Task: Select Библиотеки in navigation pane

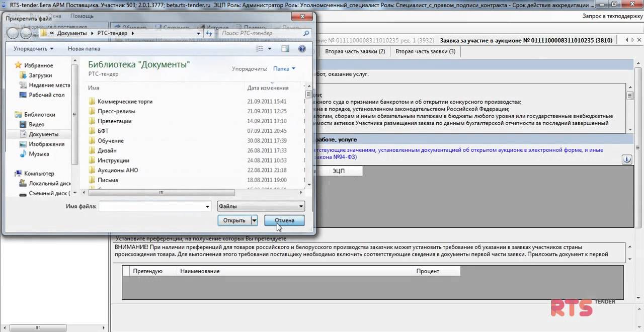Action: (x=40, y=115)
